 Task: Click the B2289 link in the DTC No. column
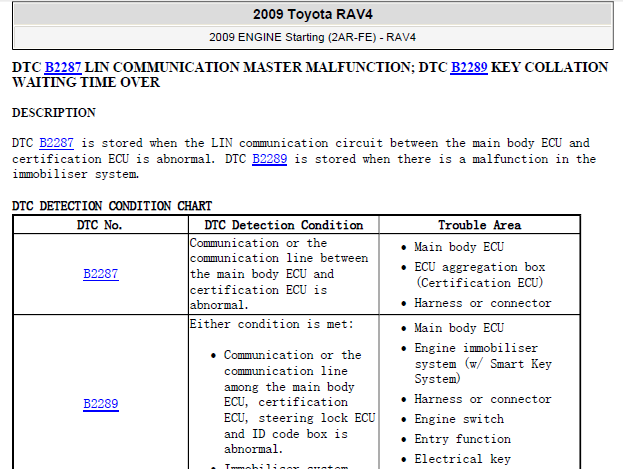tap(101, 404)
